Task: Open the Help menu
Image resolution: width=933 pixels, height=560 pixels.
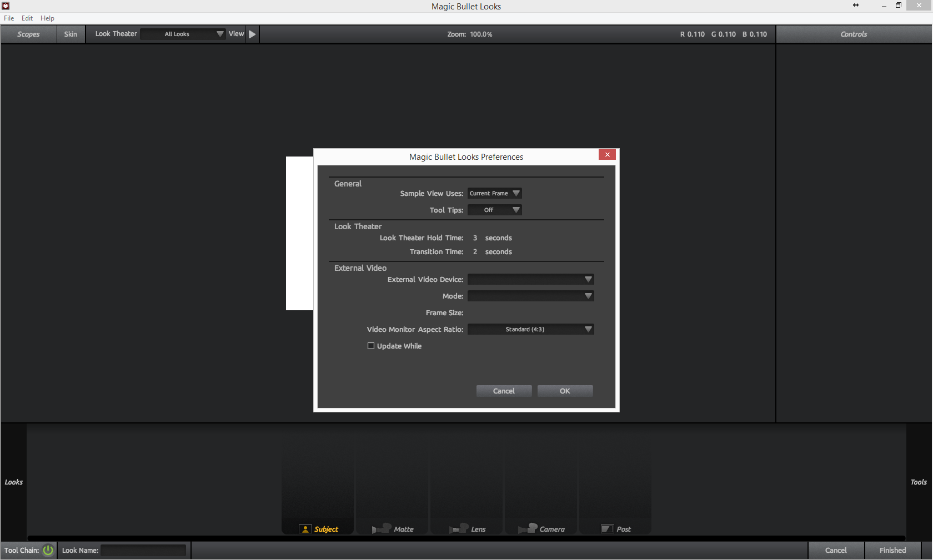Action: coord(47,18)
